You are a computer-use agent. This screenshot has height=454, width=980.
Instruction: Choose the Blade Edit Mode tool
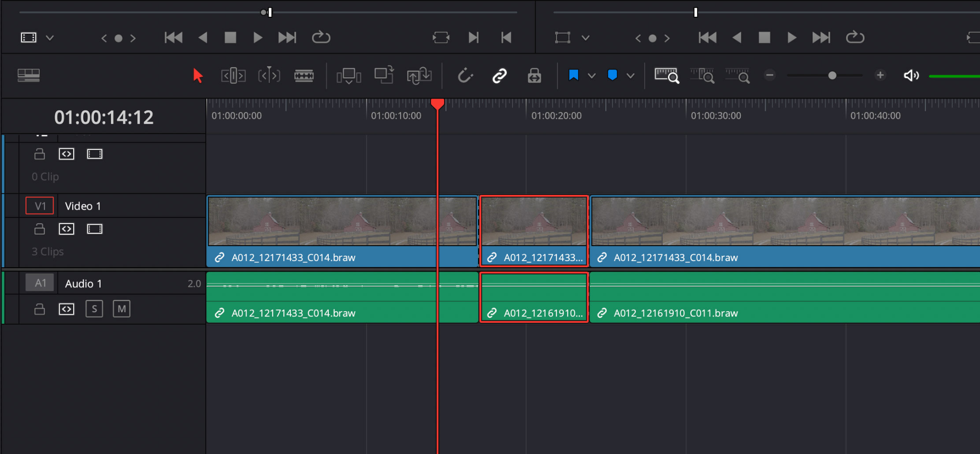pyautogui.click(x=304, y=76)
